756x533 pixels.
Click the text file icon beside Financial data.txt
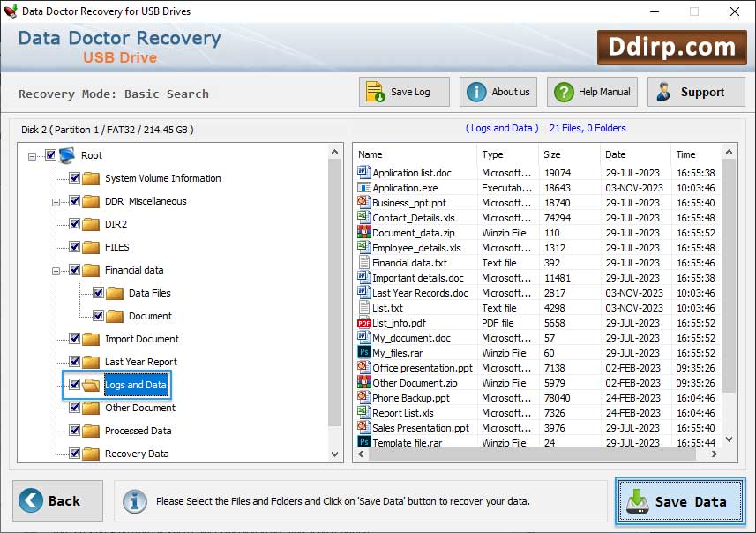364,262
